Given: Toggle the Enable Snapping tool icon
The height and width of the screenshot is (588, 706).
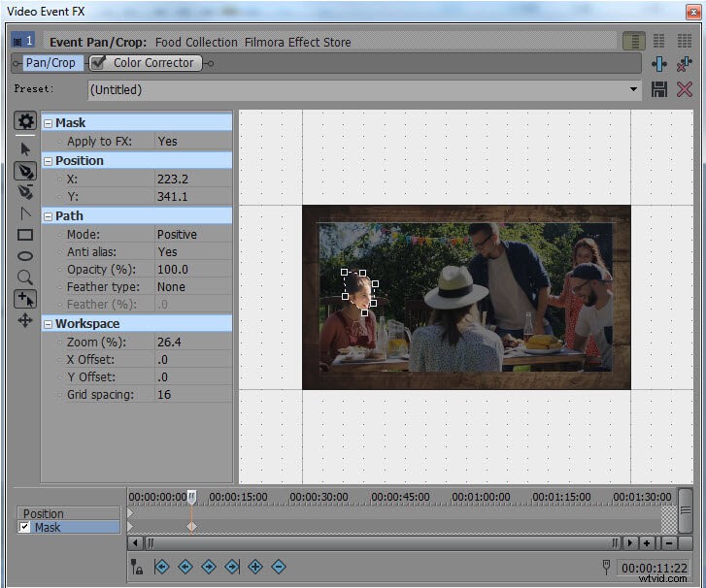Looking at the screenshot, I should (25, 299).
